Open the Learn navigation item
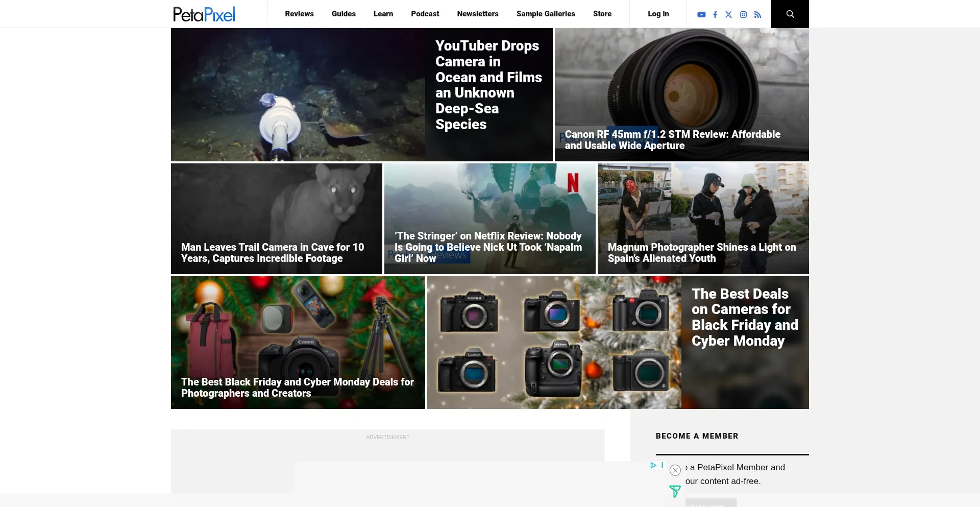Image resolution: width=980 pixels, height=507 pixels. pos(383,14)
